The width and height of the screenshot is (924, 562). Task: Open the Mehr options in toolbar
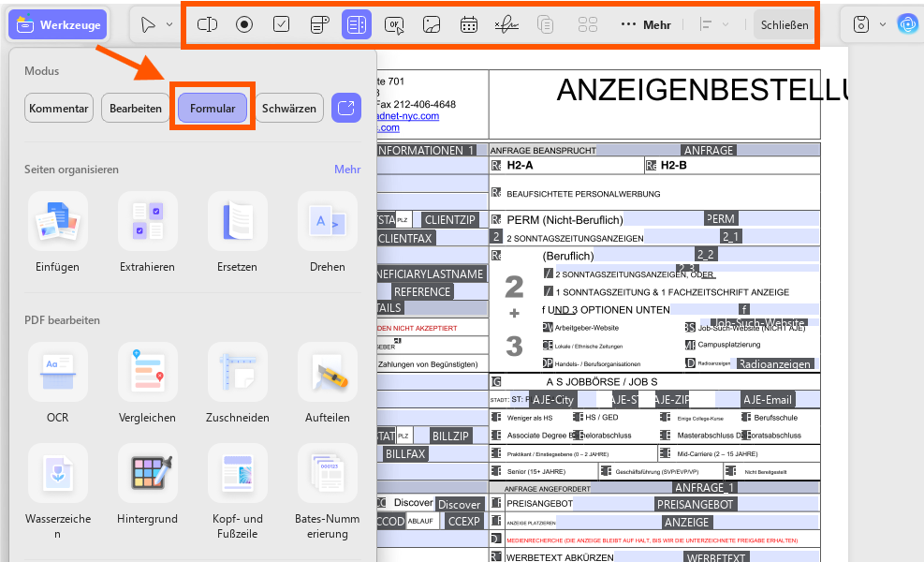[x=646, y=24]
